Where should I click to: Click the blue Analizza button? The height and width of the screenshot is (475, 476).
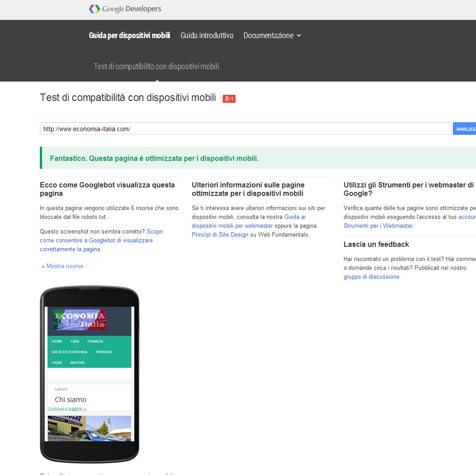click(x=464, y=129)
